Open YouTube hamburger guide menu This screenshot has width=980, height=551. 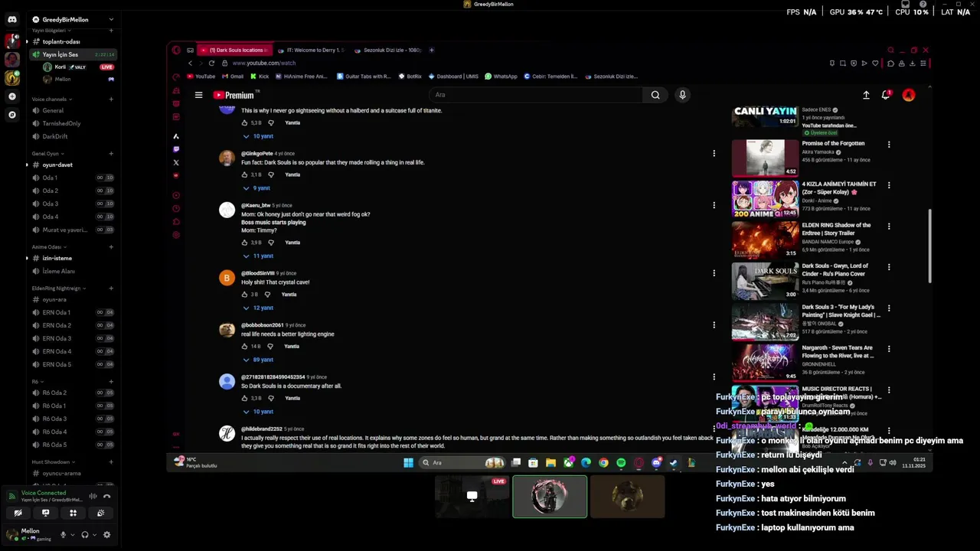click(x=198, y=95)
